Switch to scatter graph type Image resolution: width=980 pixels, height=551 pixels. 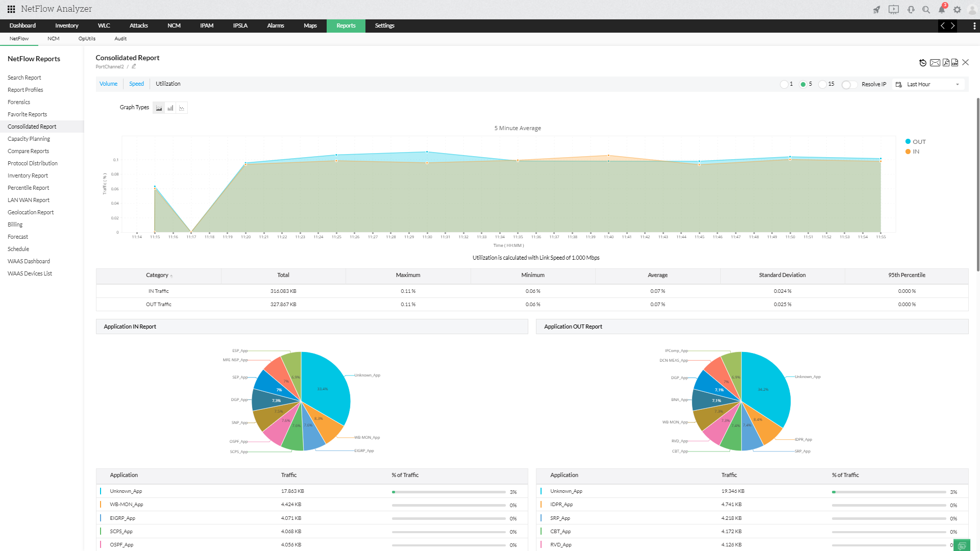pyautogui.click(x=182, y=108)
